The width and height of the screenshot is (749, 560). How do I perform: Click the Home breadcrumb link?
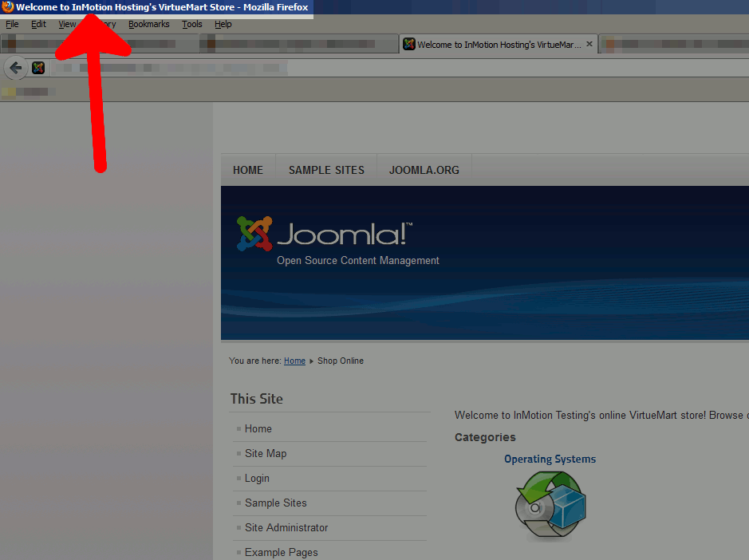[x=294, y=361]
